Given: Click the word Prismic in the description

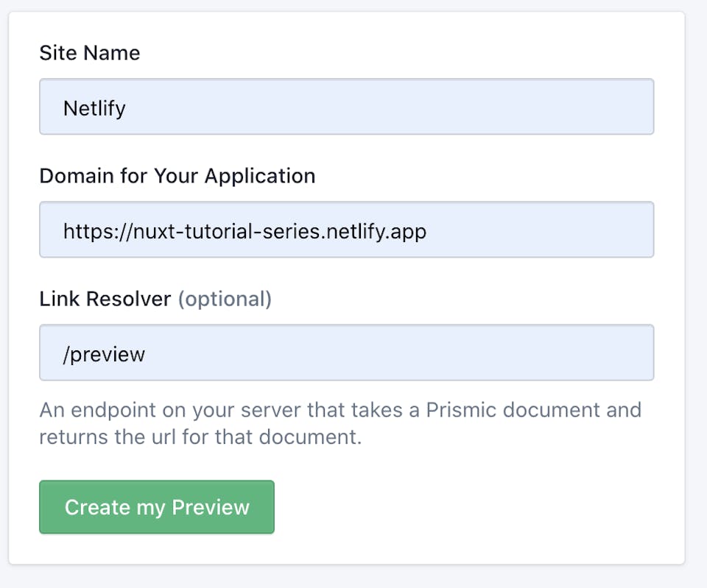Looking at the screenshot, I should pos(461,410).
